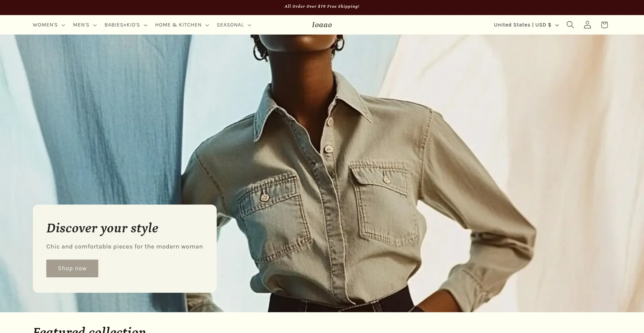
Task: Click the chevron beside SEASONAL
Action: (x=249, y=25)
